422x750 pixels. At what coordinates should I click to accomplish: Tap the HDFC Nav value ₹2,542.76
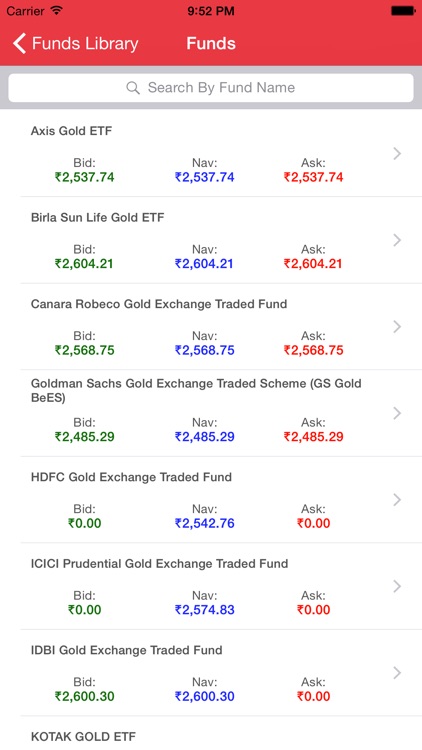pyautogui.click(x=204, y=523)
